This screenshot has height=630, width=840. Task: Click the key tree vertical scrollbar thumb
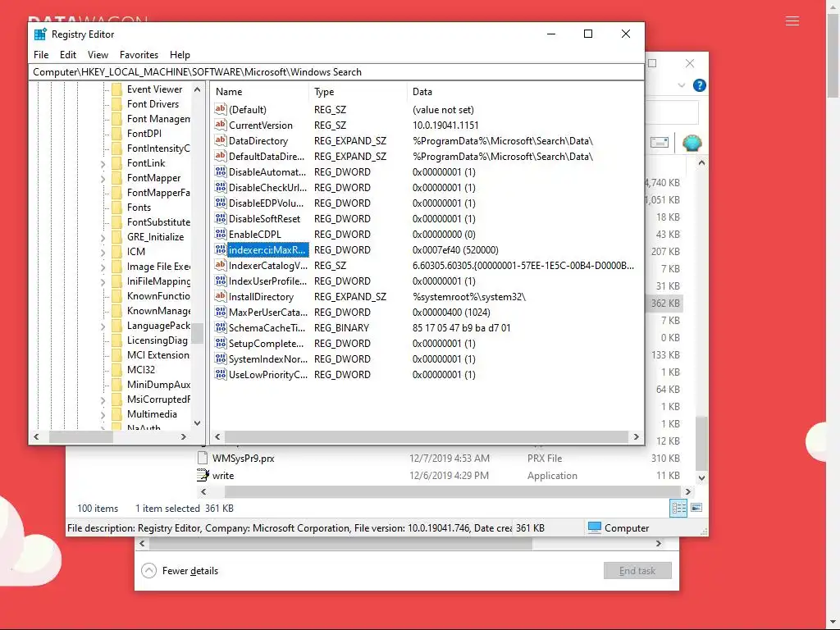coord(197,333)
